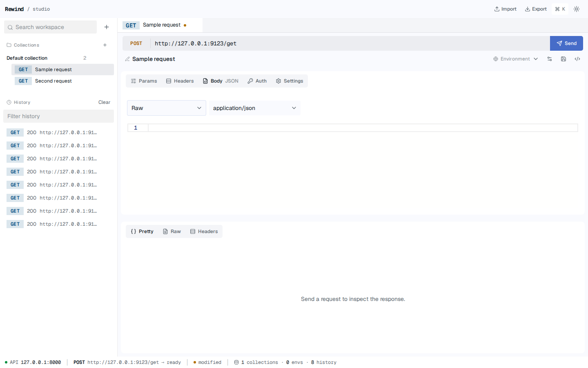Open the Settings tab
This screenshot has height=368, width=588.
click(289, 81)
